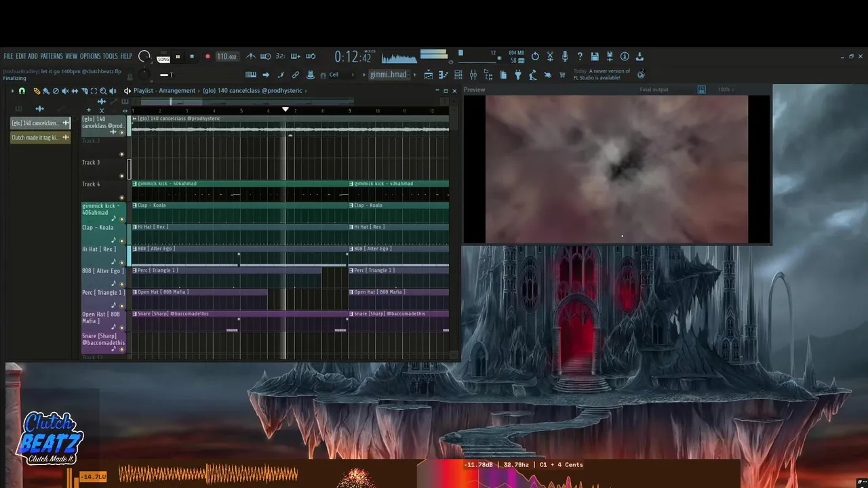Save the project with floppy icon
The image size is (868, 488).
pyautogui.click(x=595, y=56)
